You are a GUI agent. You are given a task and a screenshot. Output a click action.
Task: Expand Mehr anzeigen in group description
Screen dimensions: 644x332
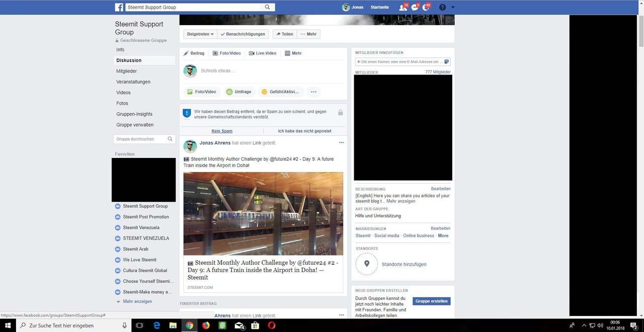click(401, 201)
